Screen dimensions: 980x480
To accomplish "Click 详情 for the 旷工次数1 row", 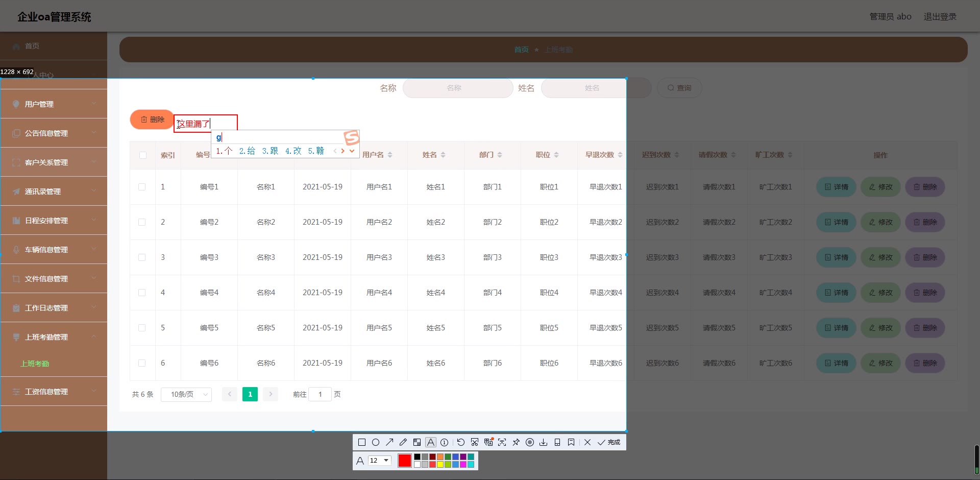I will coord(836,187).
